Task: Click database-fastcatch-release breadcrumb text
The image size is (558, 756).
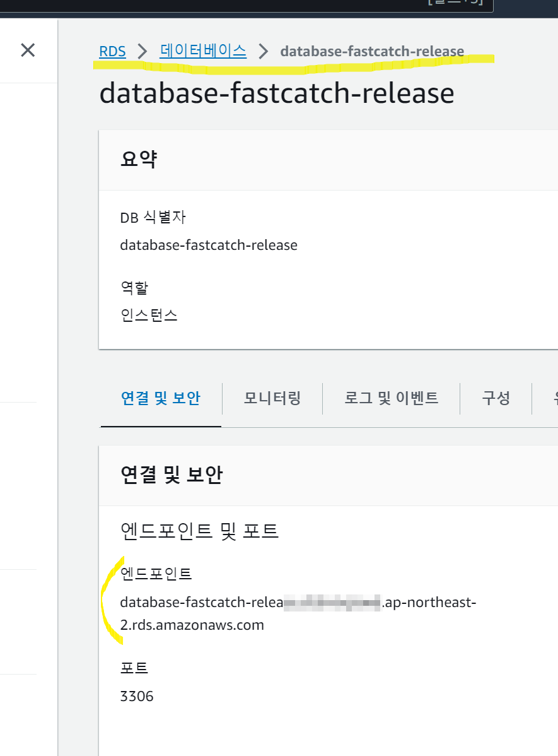Action: tap(372, 51)
